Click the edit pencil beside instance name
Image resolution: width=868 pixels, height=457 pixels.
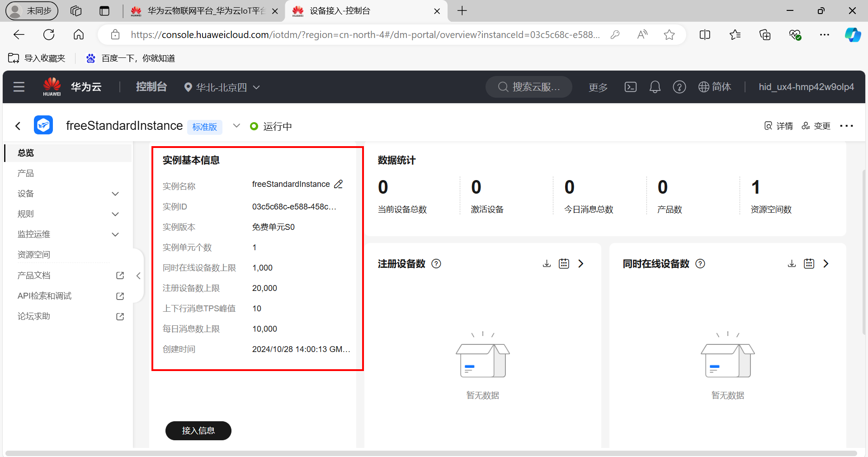pyautogui.click(x=338, y=184)
